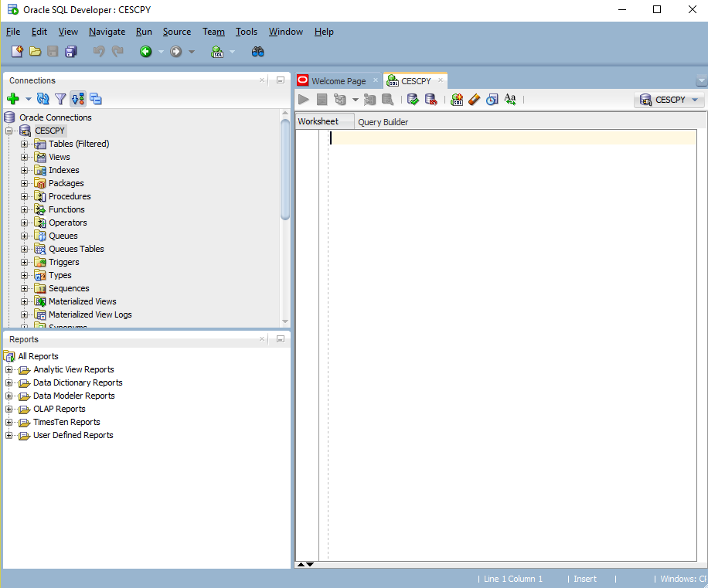This screenshot has width=708, height=588.
Task: Click the binoculars Find DB Object icon
Action: click(258, 52)
